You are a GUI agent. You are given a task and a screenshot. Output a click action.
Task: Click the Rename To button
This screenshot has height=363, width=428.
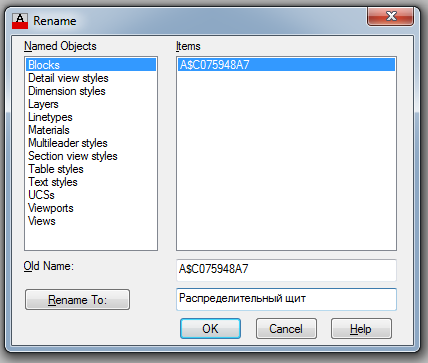tap(77, 300)
